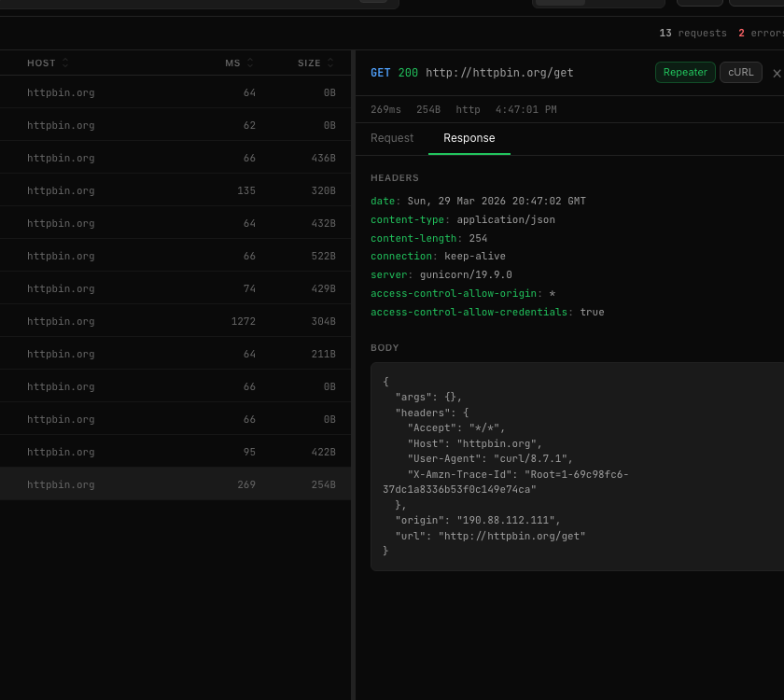Select the row with size 429B
This screenshot has width=784, height=700.
coord(175,288)
